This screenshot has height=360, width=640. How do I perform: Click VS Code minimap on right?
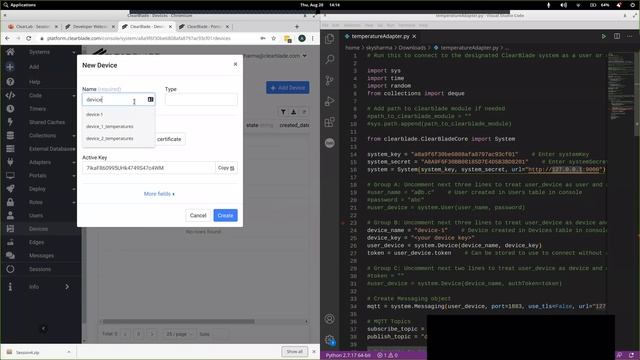pos(621,86)
